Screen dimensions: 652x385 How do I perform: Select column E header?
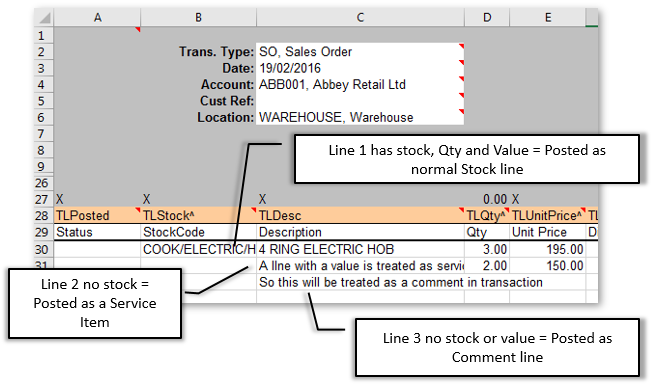tap(548, 18)
